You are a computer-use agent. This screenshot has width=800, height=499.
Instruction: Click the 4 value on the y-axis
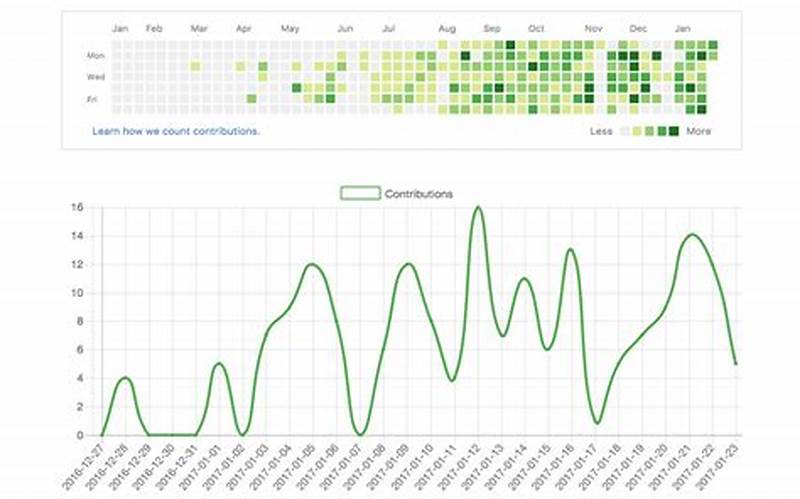(x=80, y=378)
